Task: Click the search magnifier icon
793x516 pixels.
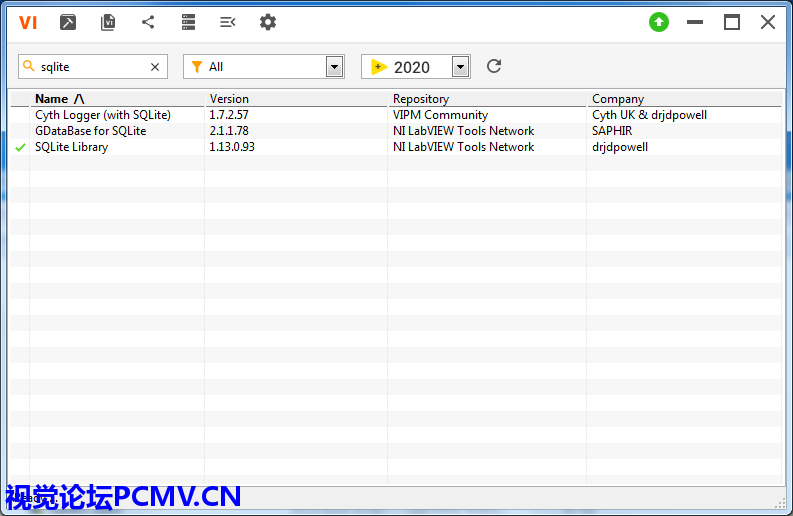Action: point(29,66)
